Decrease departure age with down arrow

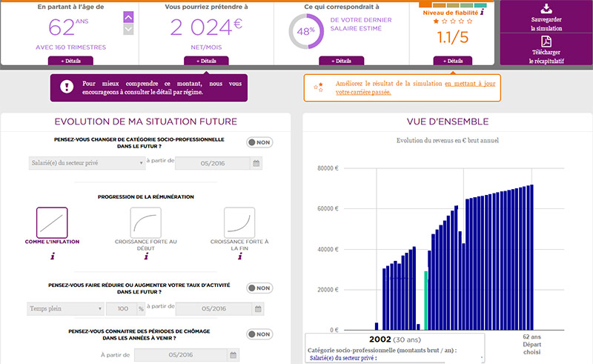click(x=128, y=29)
